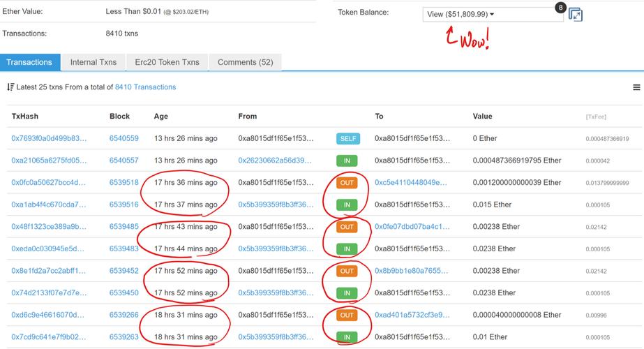644x349 pixels.
Task: Open transaction hash 0x7693f0a0d499b83
Action: tap(49, 138)
